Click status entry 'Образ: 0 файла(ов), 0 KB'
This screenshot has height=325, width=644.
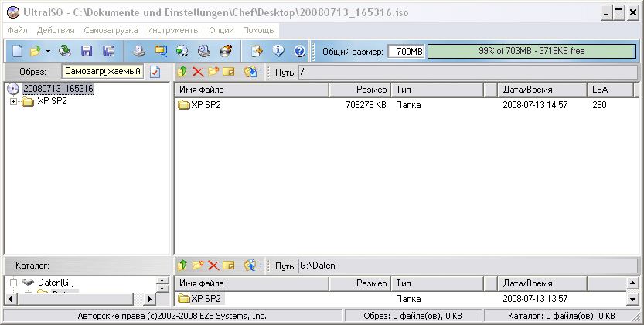[413, 316]
